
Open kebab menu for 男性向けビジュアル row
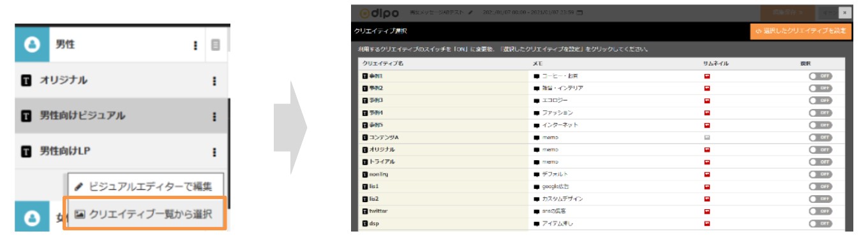pos(214,117)
